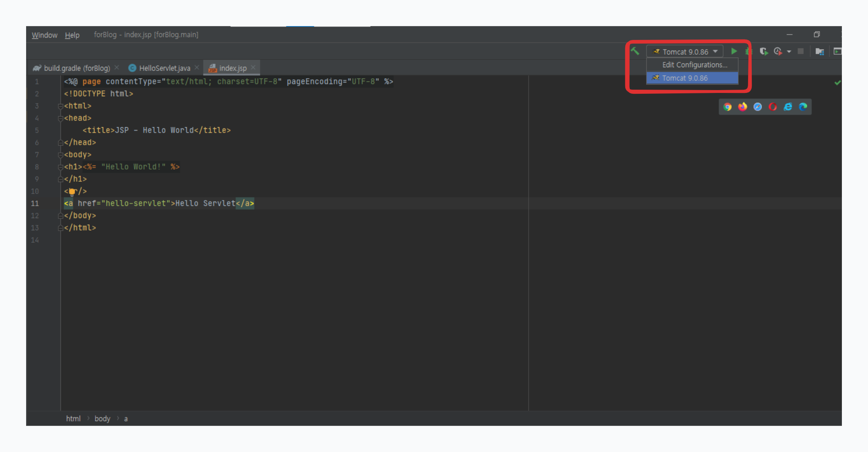Select Tomcat 9.0.86 in the dropdown list
Viewport: 868px width, 452px height.
click(x=685, y=78)
